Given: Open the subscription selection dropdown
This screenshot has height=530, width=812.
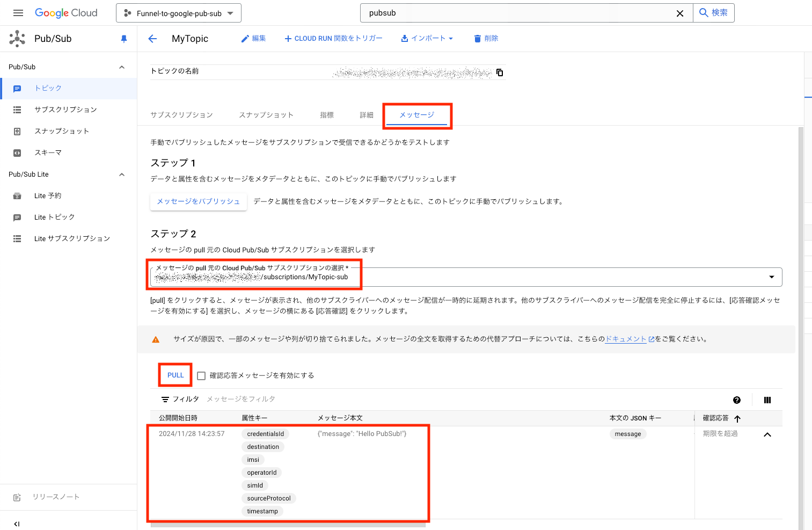Looking at the screenshot, I should (x=466, y=277).
